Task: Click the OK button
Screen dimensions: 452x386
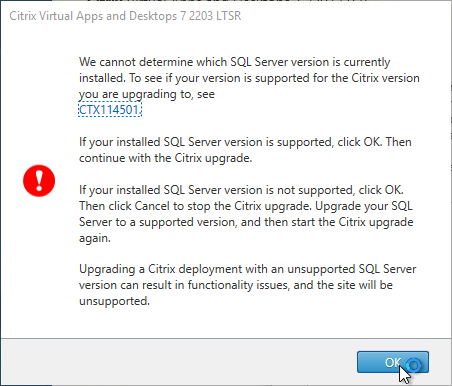Action: pyautogui.click(x=393, y=362)
